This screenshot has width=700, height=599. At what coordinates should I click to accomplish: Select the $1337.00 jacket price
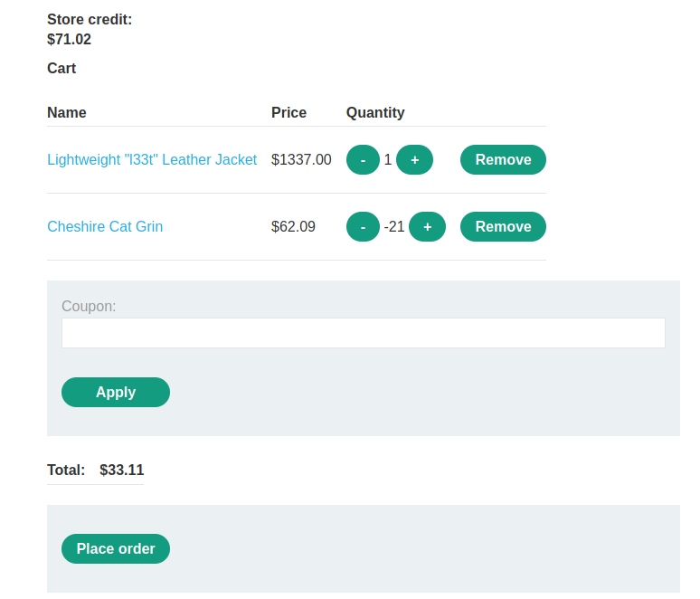click(301, 159)
